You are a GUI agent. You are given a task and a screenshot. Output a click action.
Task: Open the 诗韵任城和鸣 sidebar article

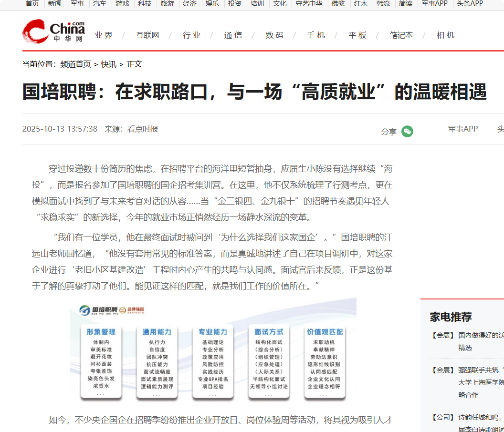pos(481,417)
